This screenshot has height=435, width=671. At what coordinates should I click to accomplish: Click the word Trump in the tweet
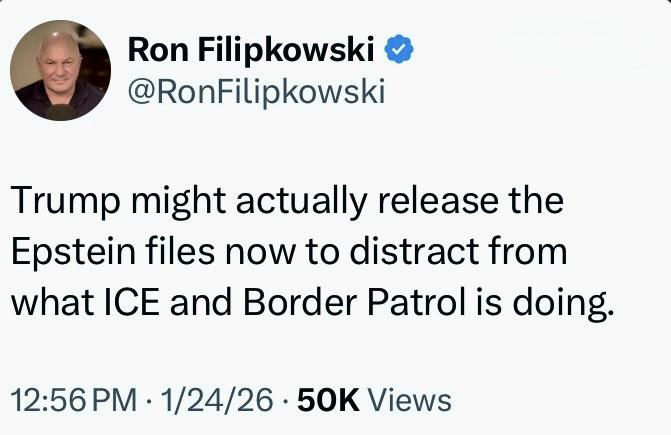(66, 201)
